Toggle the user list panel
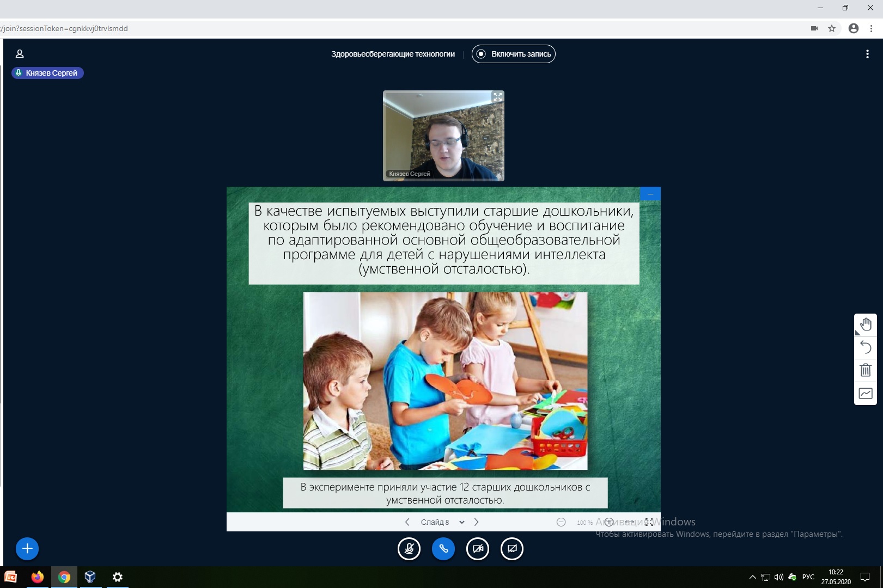The height and width of the screenshot is (588, 883). click(20, 54)
